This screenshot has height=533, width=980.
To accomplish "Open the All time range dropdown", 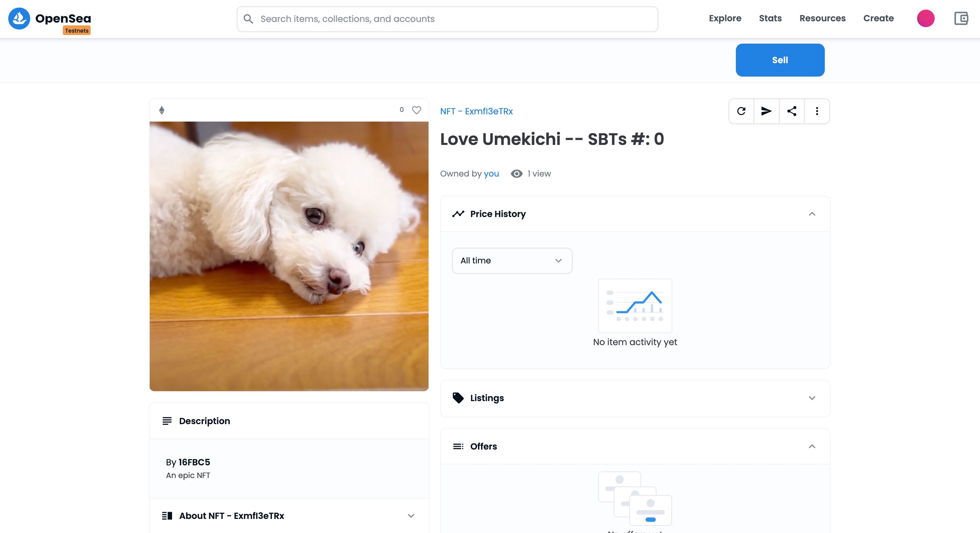I will pyautogui.click(x=512, y=261).
